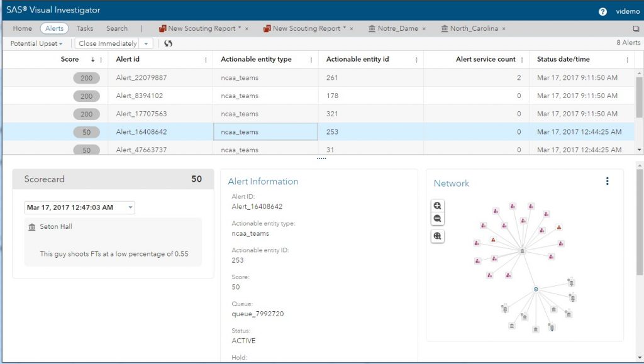The width and height of the screenshot is (644, 364).
Task: Click the window restore icon below videmo
Action: pos(636,28)
